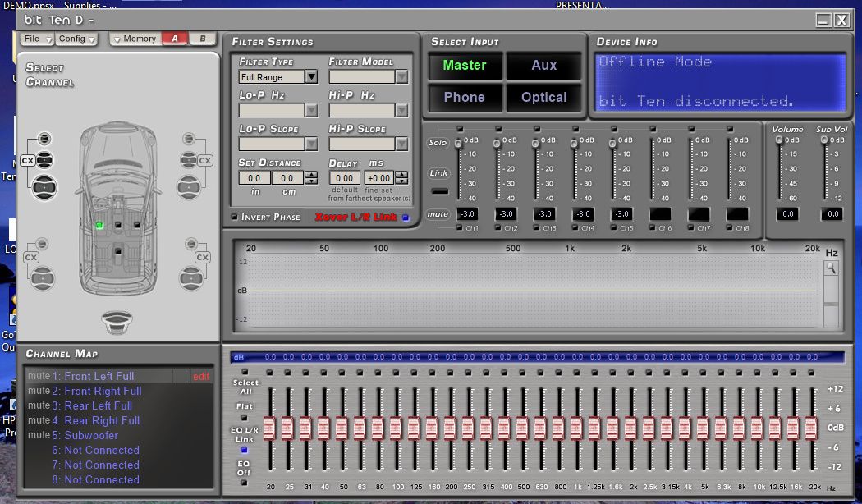The width and height of the screenshot is (862, 504).
Task: Open the File menu dropdown
Action: coord(38,39)
